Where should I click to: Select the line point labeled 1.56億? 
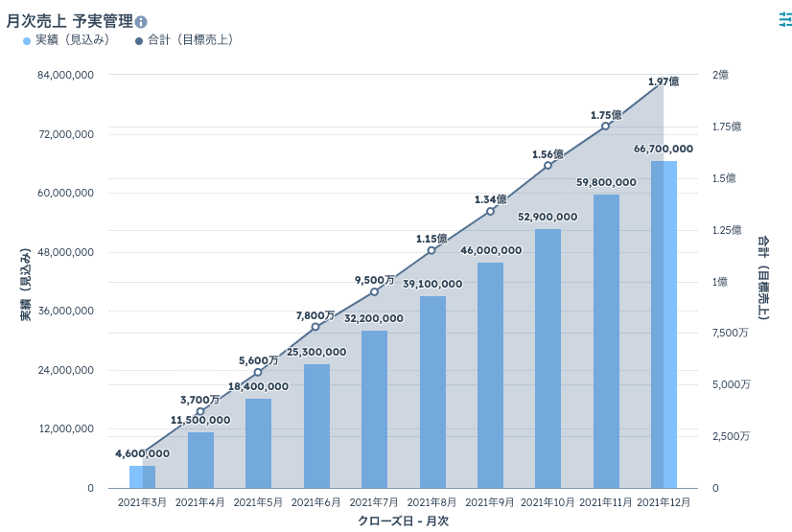(548, 165)
